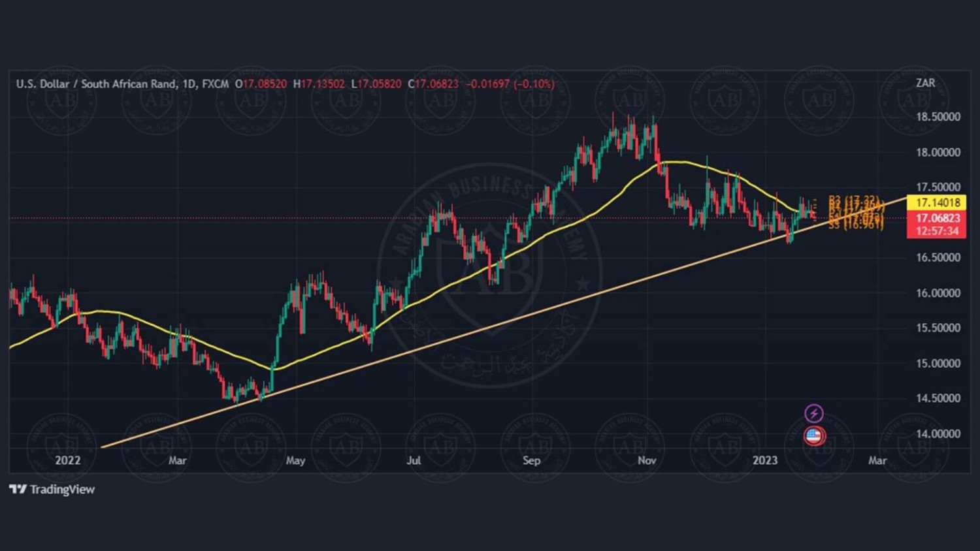Image resolution: width=980 pixels, height=551 pixels.
Task: Open the 1D interval label
Action: (189, 84)
